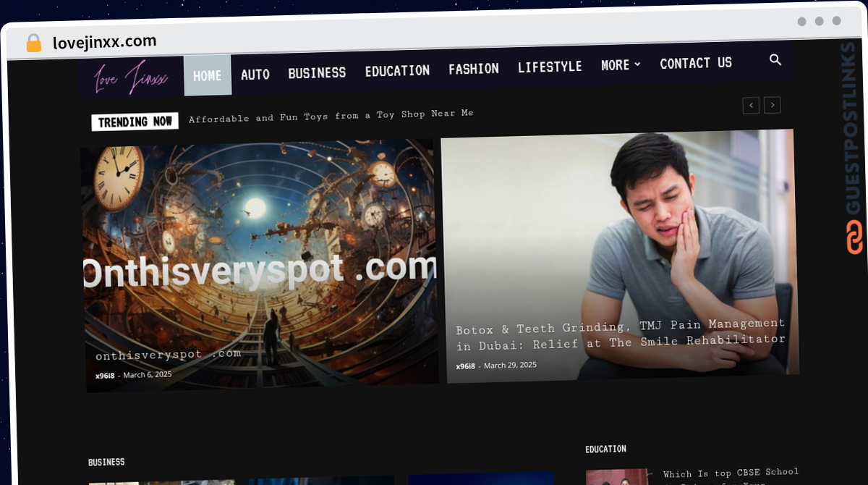Viewport: 868px width, 485px height.
Task: Click the padlock icon beside the URL
Action: tap(34, 43)
